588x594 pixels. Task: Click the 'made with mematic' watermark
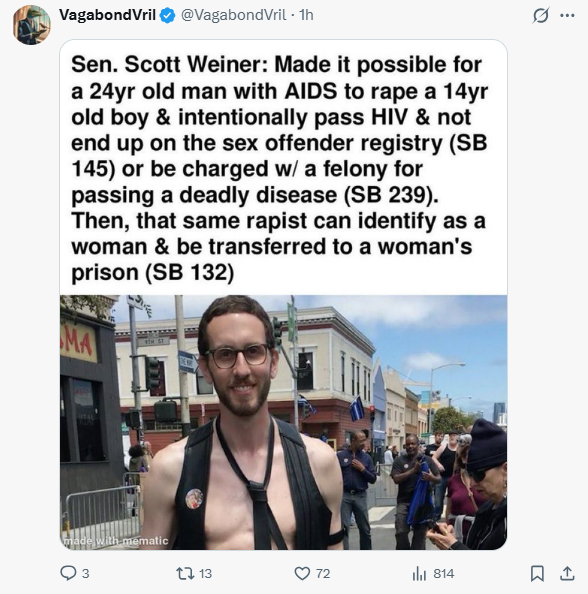pos(116,541)
